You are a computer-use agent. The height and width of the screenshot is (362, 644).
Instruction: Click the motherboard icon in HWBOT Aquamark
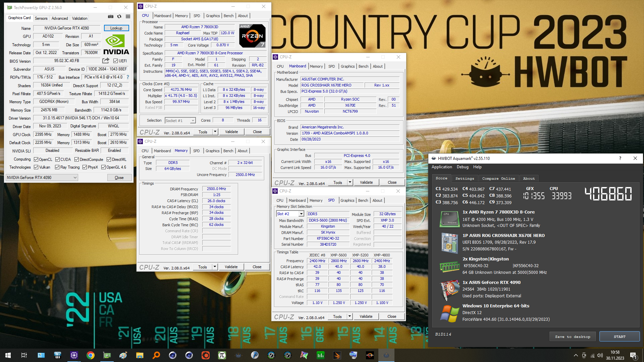[x=449, y=243]
